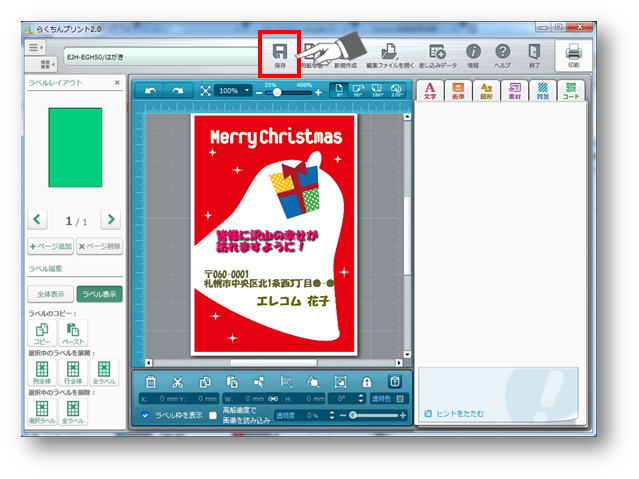The width and height of the screenshot is (639, 479).
Task: Click the label コピー icon
Action: point(42,333)
